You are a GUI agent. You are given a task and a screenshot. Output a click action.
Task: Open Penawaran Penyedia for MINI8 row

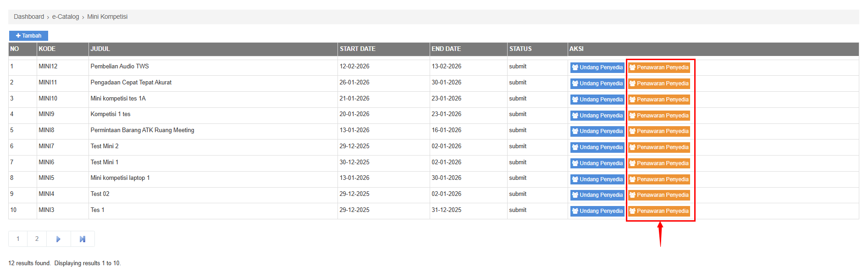pyautogui.click(x=659, y=131)
